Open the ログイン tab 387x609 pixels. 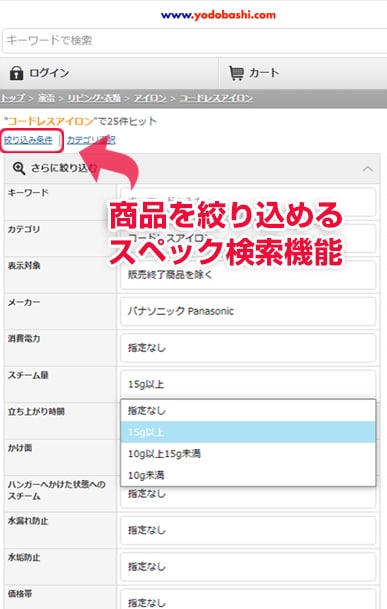[109, 73]
